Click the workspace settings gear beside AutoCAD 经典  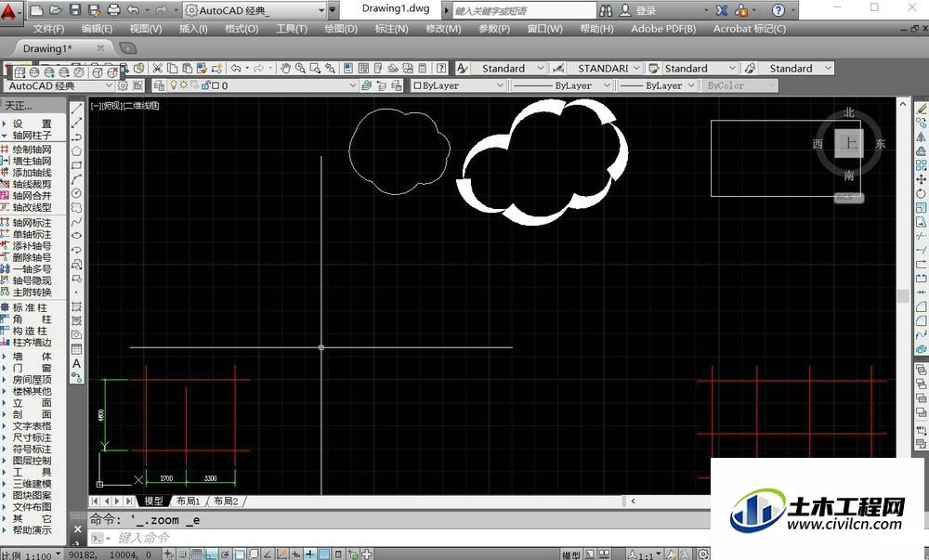coord(123,85)
